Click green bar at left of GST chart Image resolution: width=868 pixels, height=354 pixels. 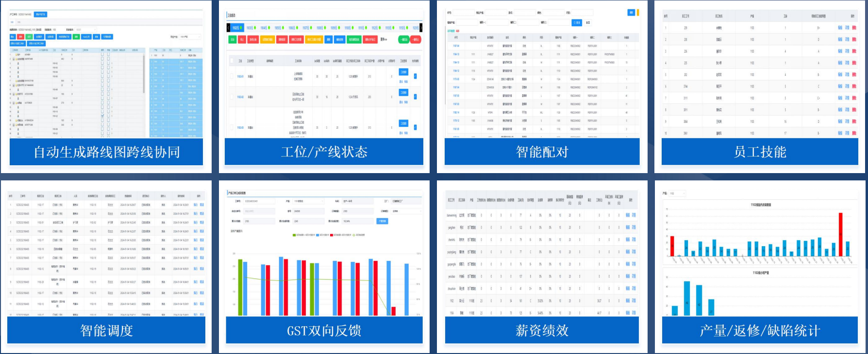point(240,287)
